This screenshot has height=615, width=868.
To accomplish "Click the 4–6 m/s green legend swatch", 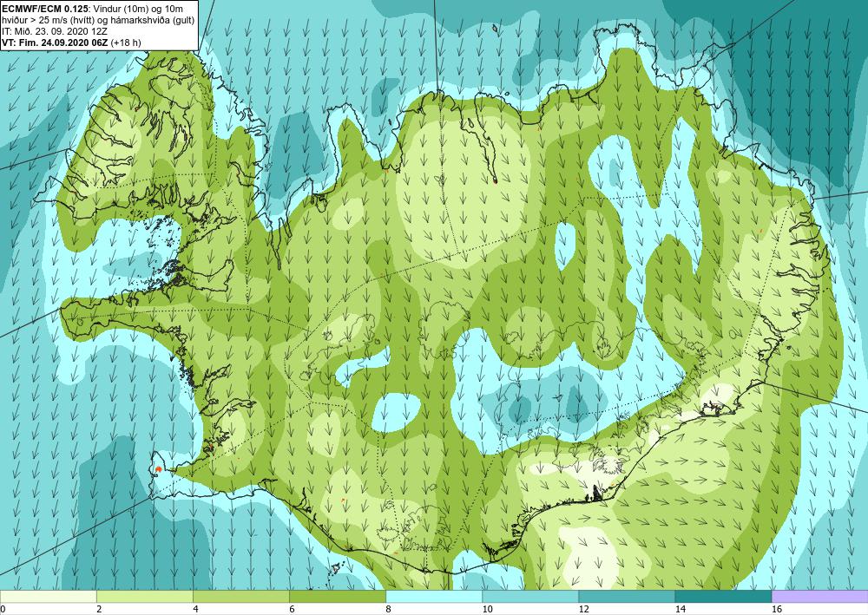I will click(240, 597).
